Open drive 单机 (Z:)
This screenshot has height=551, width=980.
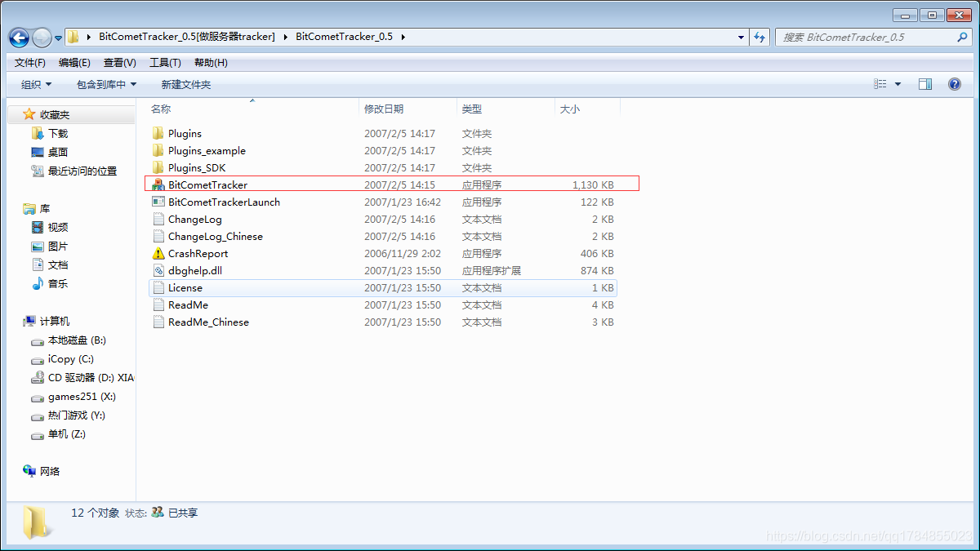[x=67, y=433]
